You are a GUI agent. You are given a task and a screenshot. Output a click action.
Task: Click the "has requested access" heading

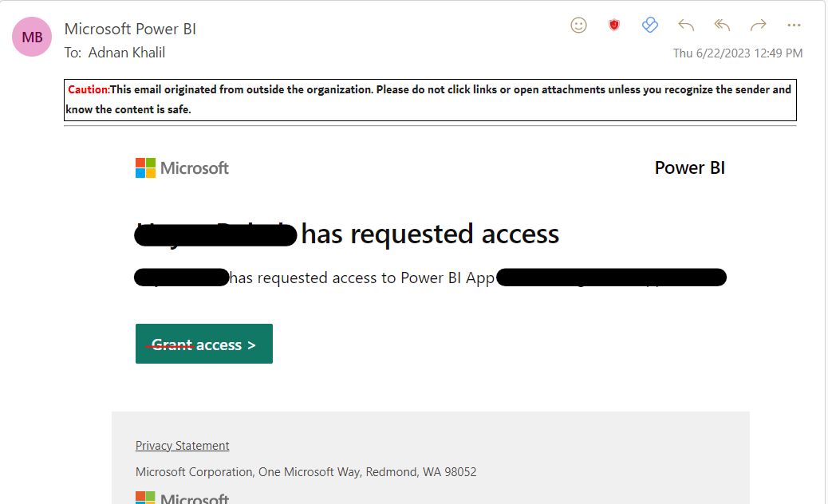tap(430, 234)
